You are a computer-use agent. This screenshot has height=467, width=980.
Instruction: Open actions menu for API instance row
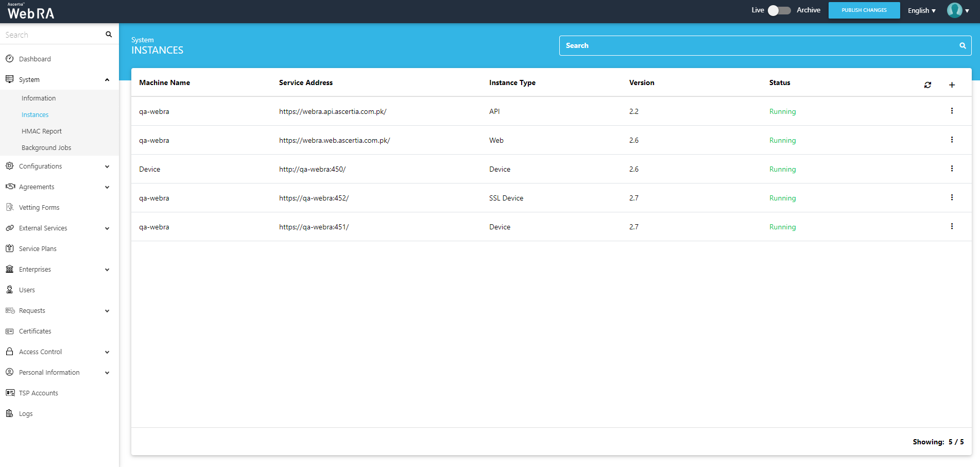click(x=952, y=111)
